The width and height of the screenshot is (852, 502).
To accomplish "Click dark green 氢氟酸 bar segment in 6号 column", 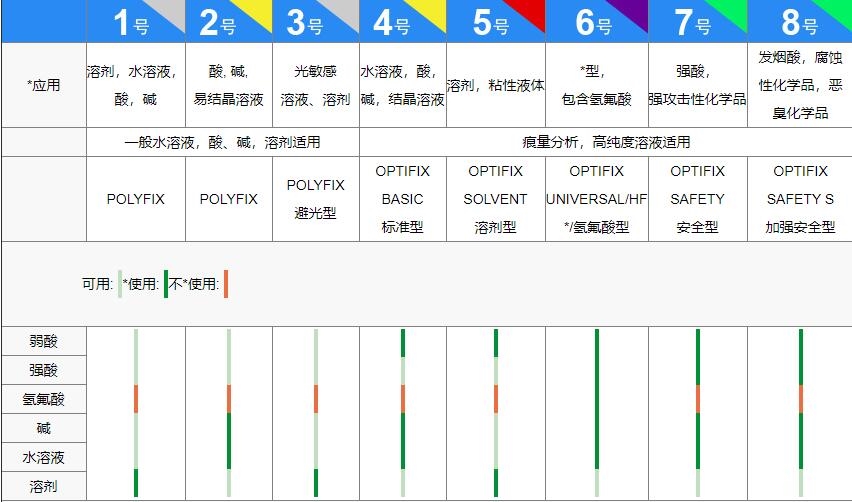I will 597,399.
